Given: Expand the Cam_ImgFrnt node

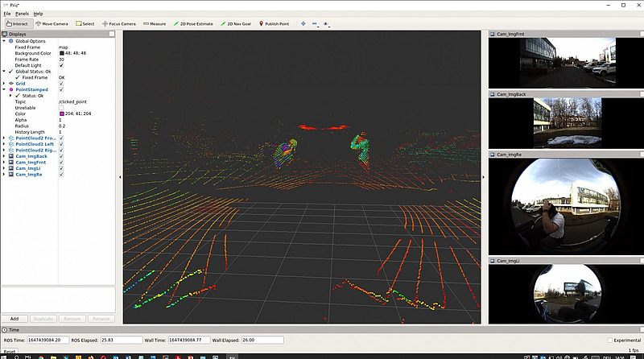Looking at the screenshot, I should point(4,163).
